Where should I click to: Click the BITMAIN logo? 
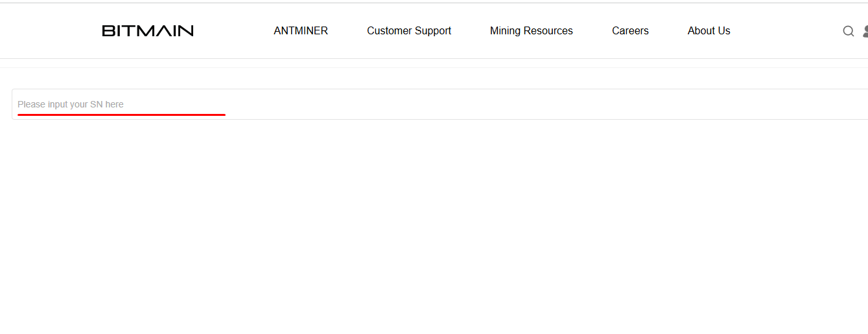pyautogui.click(x=148, y=30)
